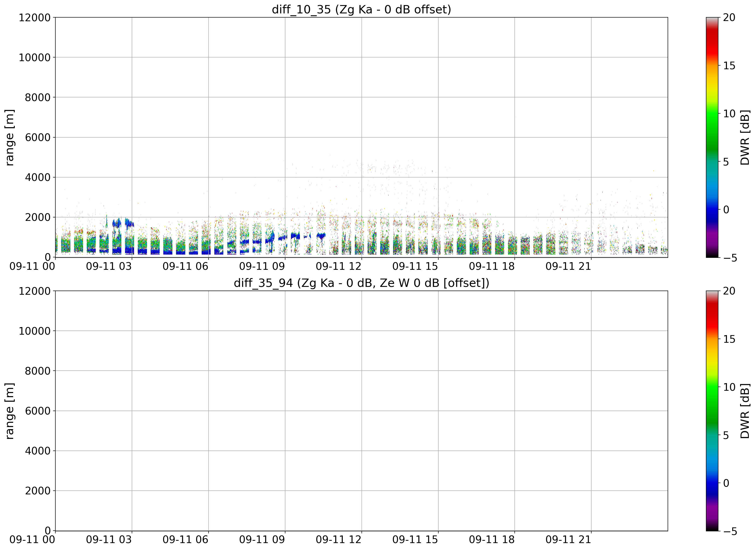Screen dimensions: 756x550
Task: Click '09-11 09' x-tick under the diff_10_35 plot
Action: point(262,266)
